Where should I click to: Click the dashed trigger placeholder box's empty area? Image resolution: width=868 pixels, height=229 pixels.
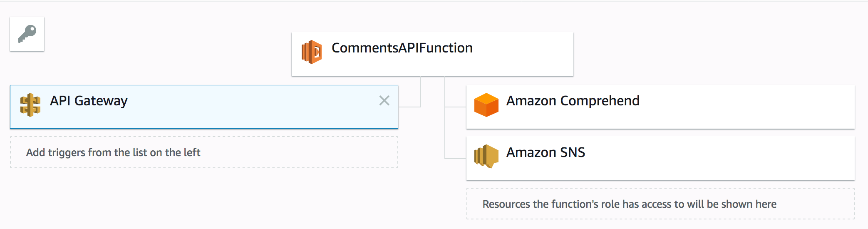click(300, 152)
